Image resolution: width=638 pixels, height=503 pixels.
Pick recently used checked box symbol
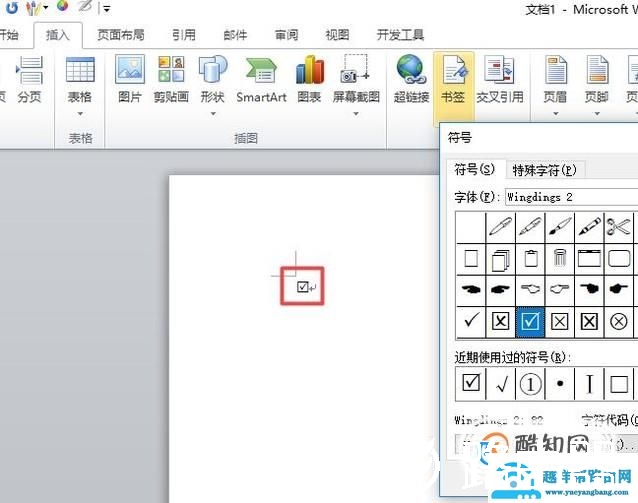coord(471,383)
